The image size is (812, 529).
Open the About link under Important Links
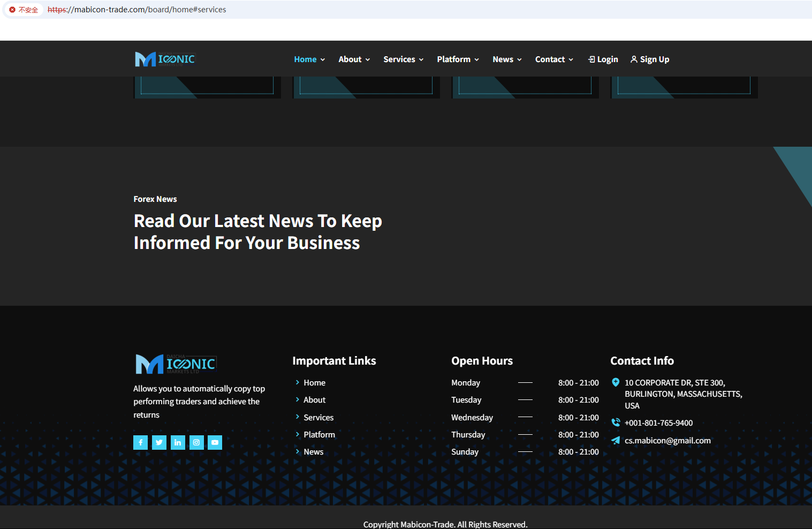[315, 400]
